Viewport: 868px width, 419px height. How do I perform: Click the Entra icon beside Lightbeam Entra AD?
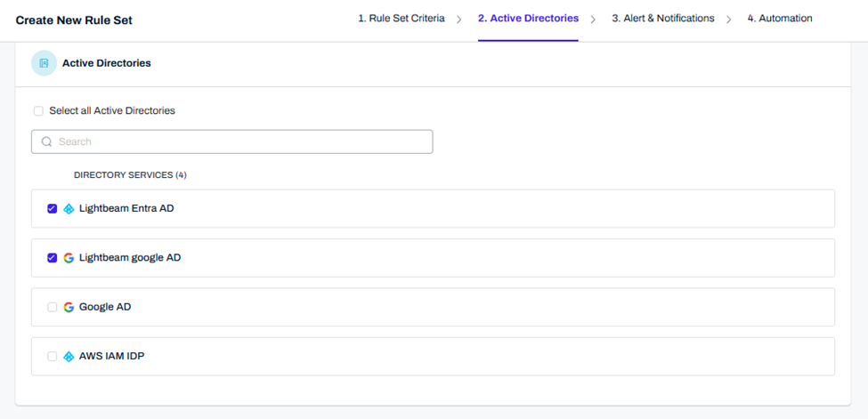pos(69,209)
